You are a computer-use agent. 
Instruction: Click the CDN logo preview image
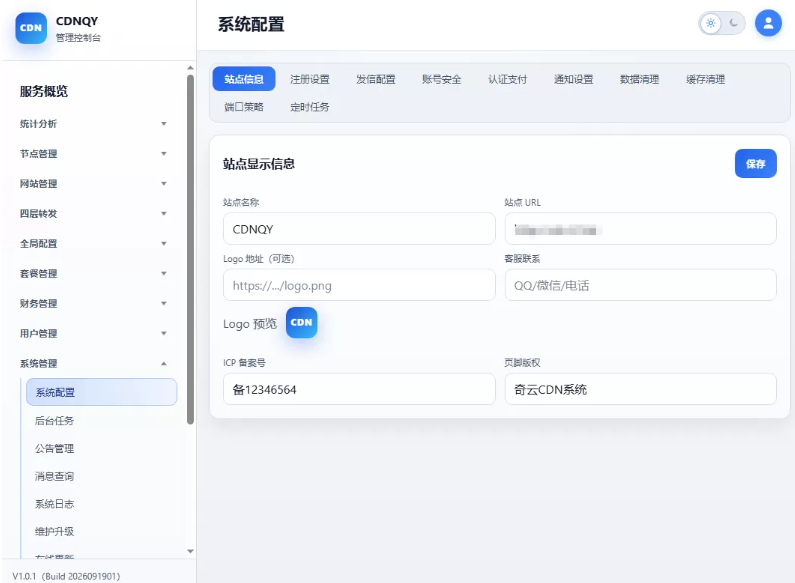tap(301, 322)
